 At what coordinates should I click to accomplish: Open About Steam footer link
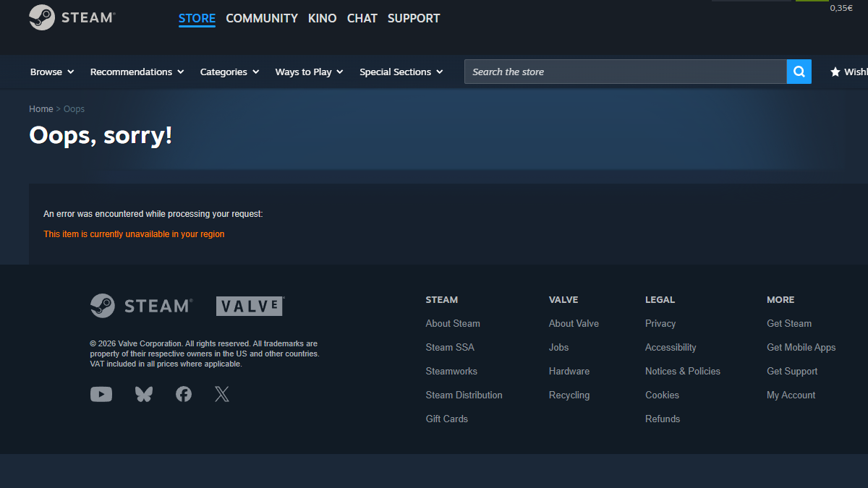pyautogui.click(x=453, y=323)
